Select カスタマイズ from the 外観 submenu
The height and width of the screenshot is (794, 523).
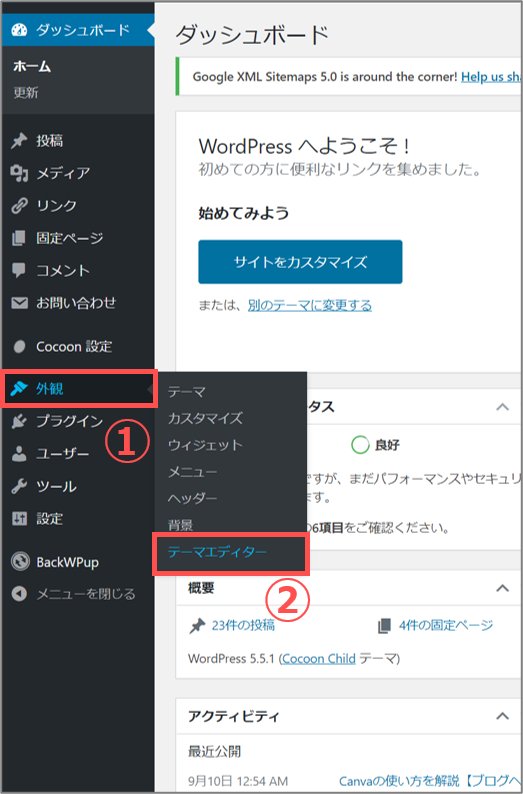click(x=205, y=418)
